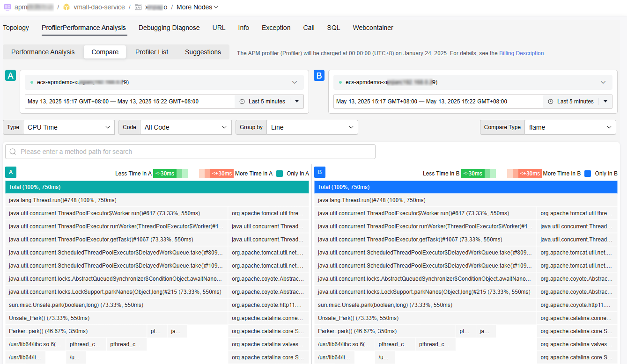Select ThreadPoolExecutor.getTask()#1067 frame in panel A

[x=116, y=240]
